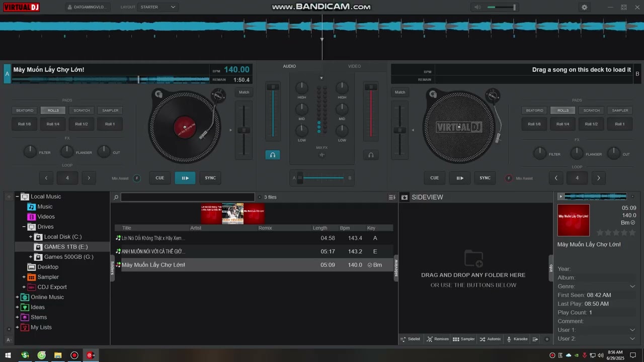The image size is (644, 362).
Task: Select the GAMES 1TB (E:) drive
Action: coord(65,247)
